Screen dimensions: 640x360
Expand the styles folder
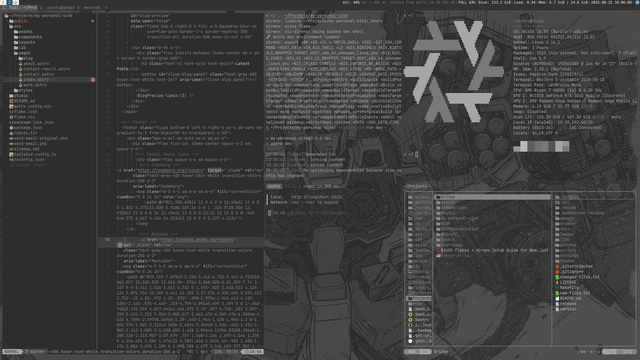pyautogui.click(x=23, y=90)
